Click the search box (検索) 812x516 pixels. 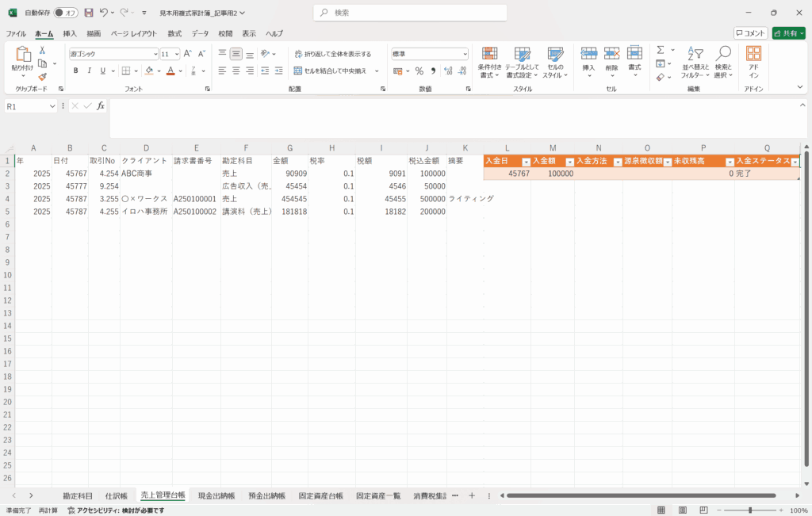coord(410,13)
